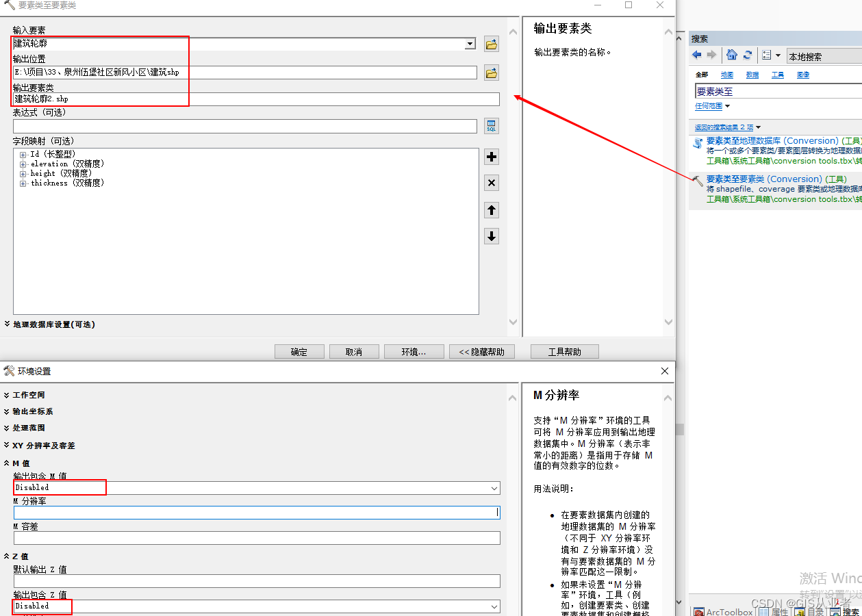Viewport: 862px width, 616px height.
Task: Click the 默认输出 Z 值 field
Action: (257, 581)
